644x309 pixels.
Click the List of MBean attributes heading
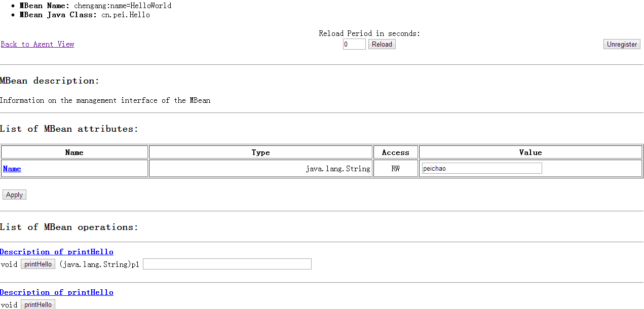(x=69, y=129)
